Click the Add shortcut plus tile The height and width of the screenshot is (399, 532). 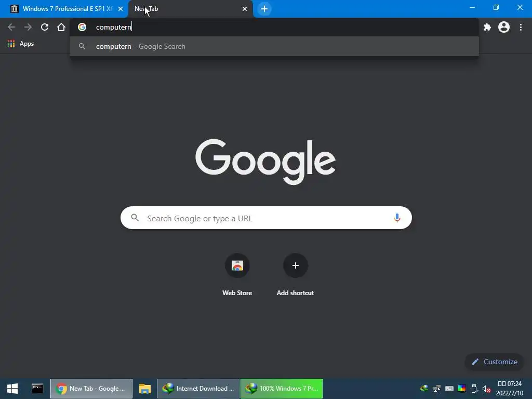(296, 265)
